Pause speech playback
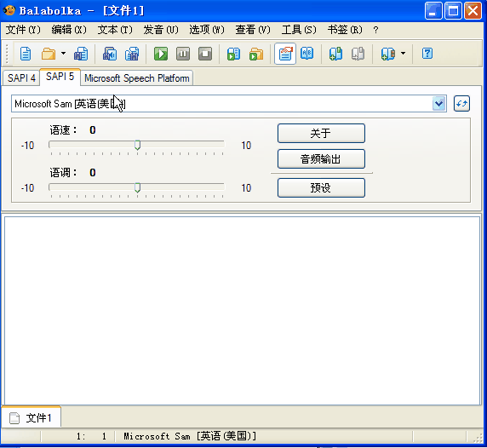 [183, 54]
